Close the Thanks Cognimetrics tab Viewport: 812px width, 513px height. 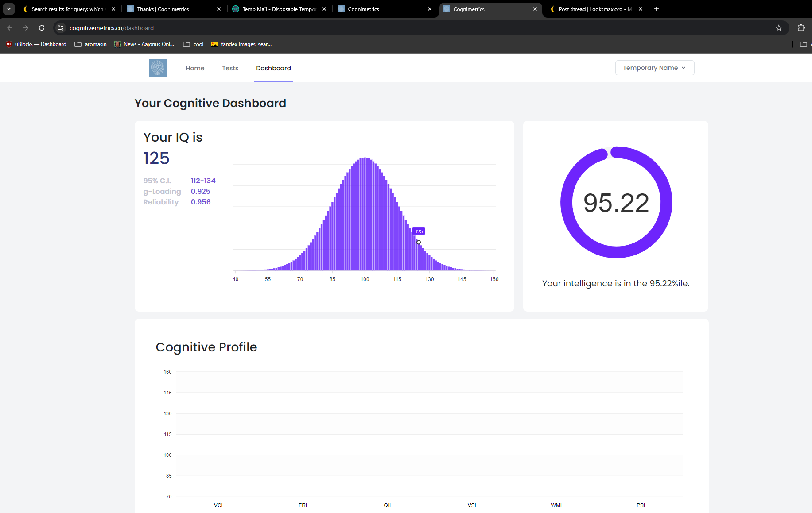pyautogui.click(x=219, y=9)
